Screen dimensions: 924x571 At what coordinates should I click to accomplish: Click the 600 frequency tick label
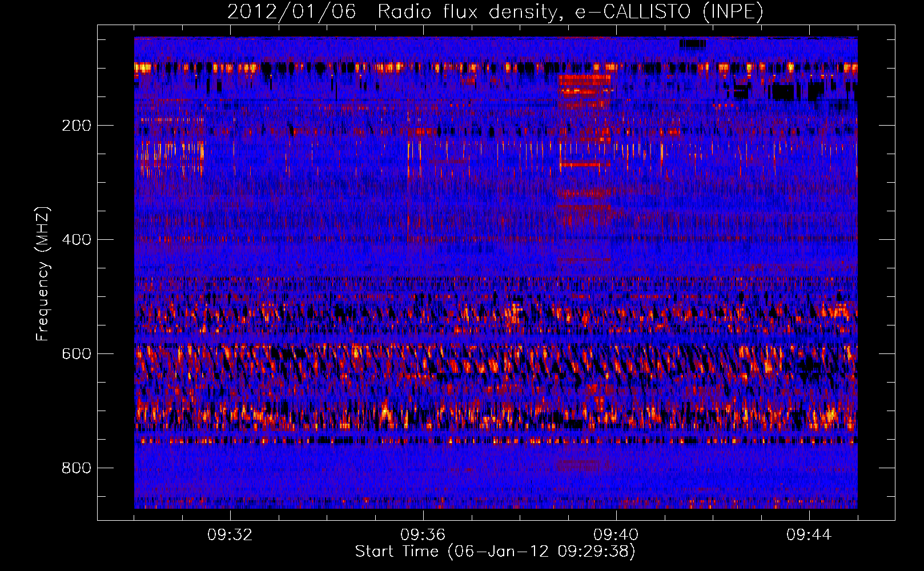[77, 353]
